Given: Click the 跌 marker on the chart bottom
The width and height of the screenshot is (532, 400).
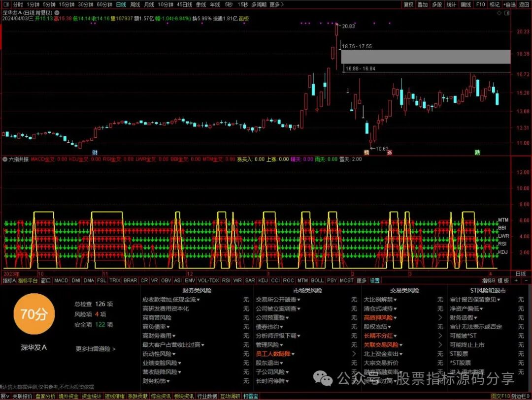Looking at the screenshot, I should coord(477,153).
